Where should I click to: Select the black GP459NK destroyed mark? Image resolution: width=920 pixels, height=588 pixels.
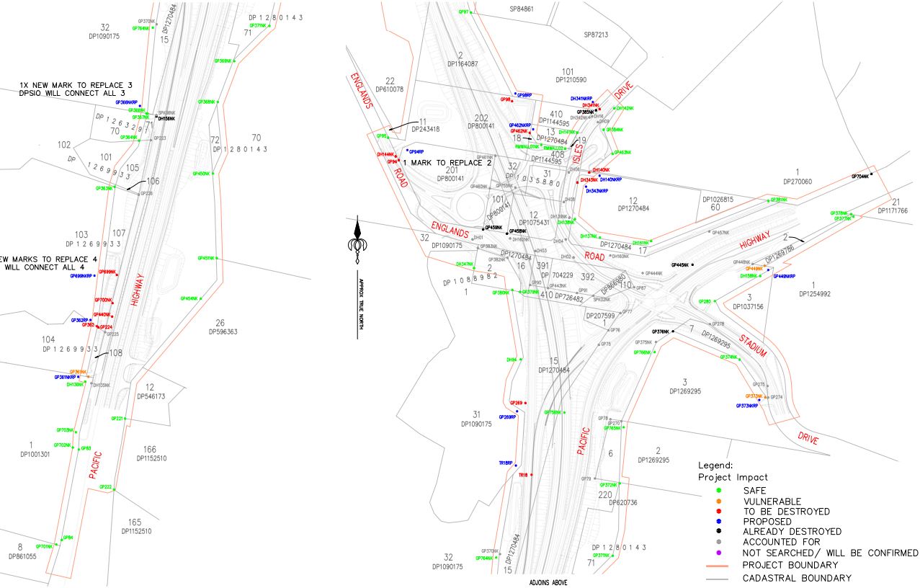(x=494, y=228)
